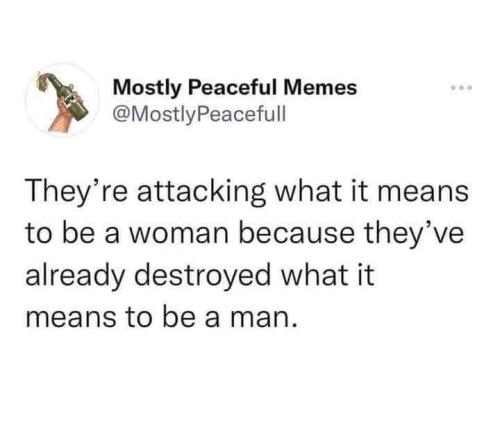Click the burning rag atop the avatar bottle
The image size is (500, 434).
pyautogui.click(x=43, y=81)
